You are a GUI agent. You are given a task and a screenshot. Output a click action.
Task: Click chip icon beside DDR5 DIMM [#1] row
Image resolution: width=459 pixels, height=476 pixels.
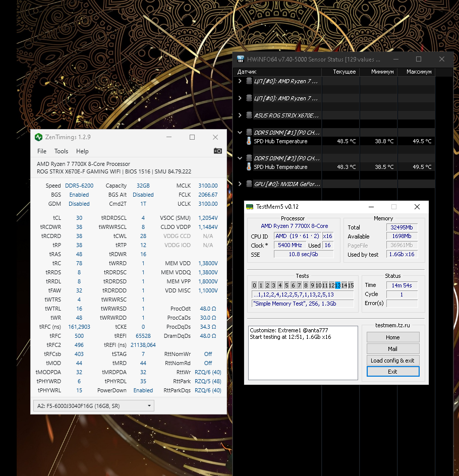pos(249,132)
